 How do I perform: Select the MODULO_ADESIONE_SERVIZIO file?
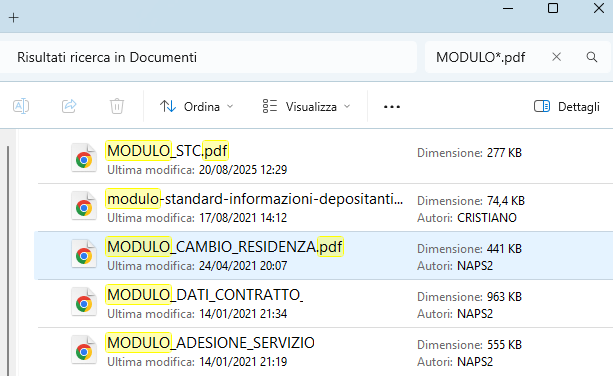324,352
